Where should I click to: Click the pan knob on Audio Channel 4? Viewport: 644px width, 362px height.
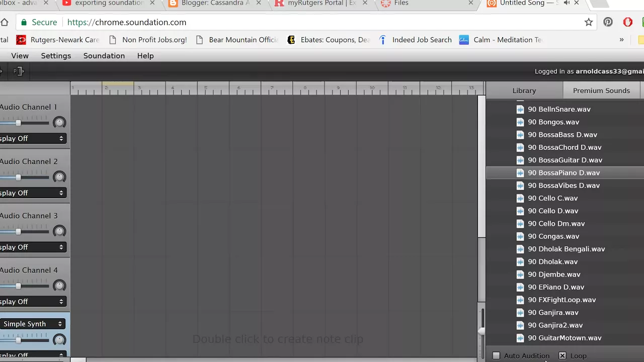[59, 286]
